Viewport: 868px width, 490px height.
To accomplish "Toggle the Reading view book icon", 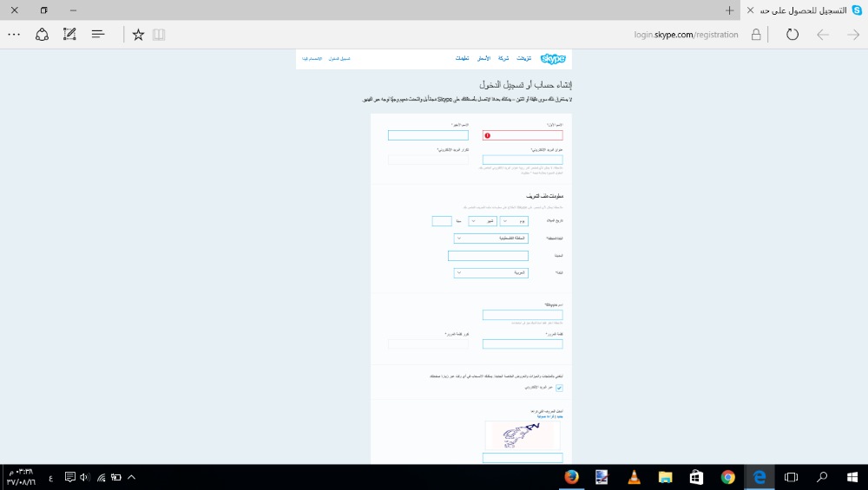I will tap(159, 35).
